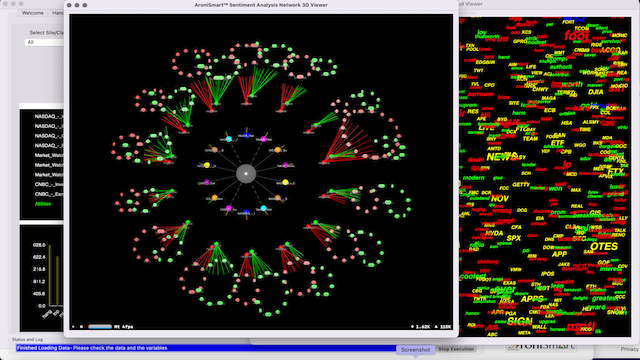Click the Stop Execution button
The height and width of the screenshot is (360, 640).
(456, 349)
